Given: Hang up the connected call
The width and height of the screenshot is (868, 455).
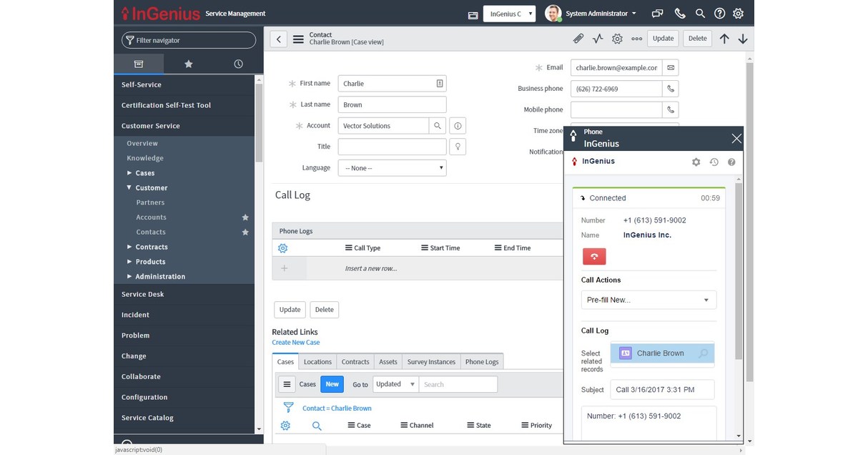Looking at the screenshot, I should pos(594,255).
